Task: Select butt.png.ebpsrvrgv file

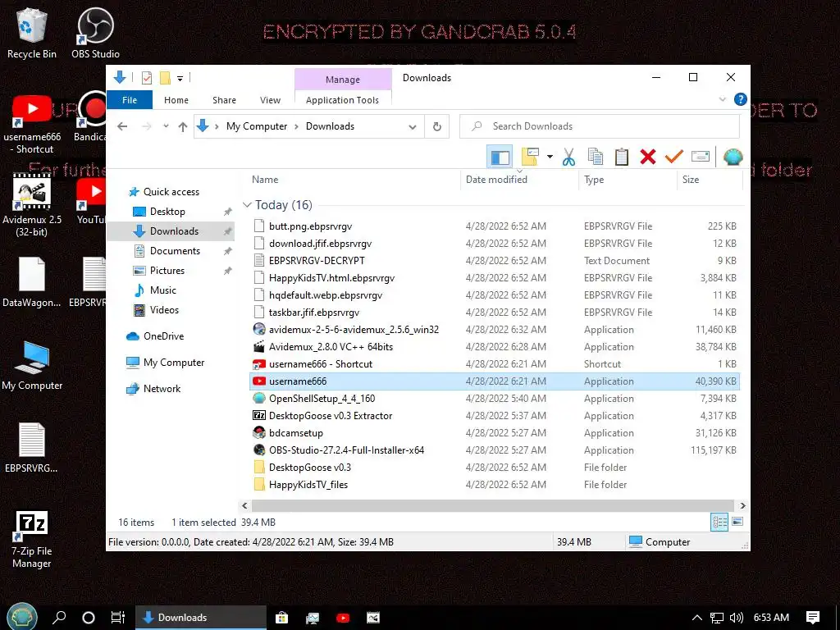Action: (310, 226)
